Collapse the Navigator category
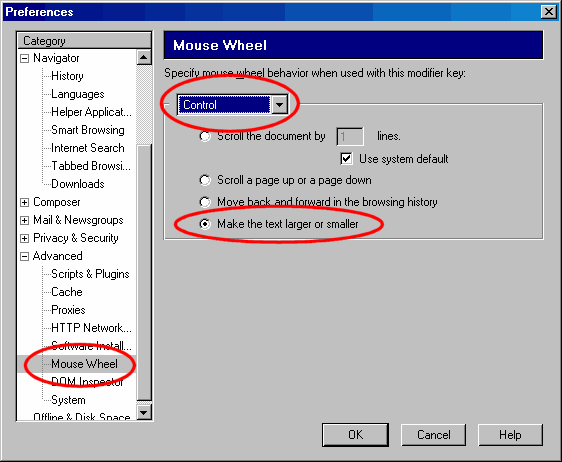 coord(24,58)
